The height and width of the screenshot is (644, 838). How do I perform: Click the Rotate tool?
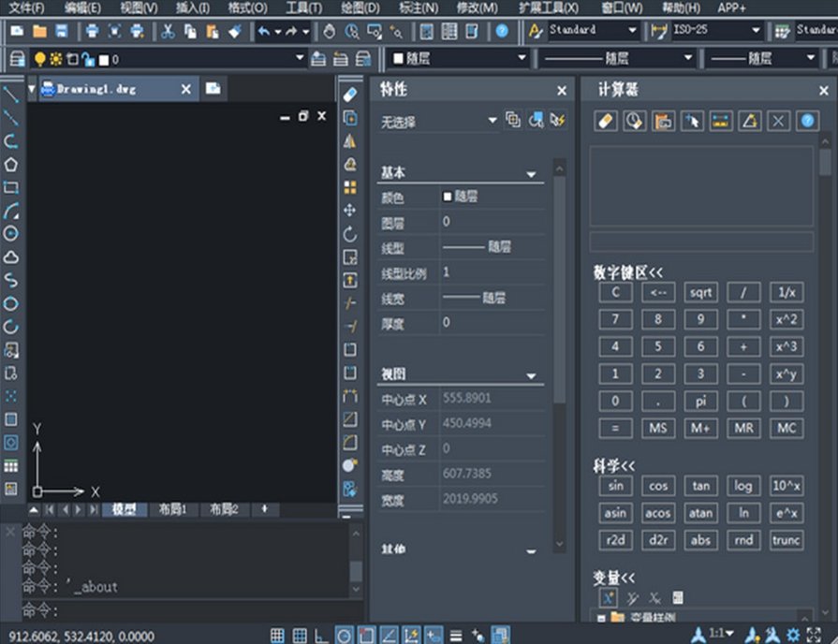click(350, 234)
